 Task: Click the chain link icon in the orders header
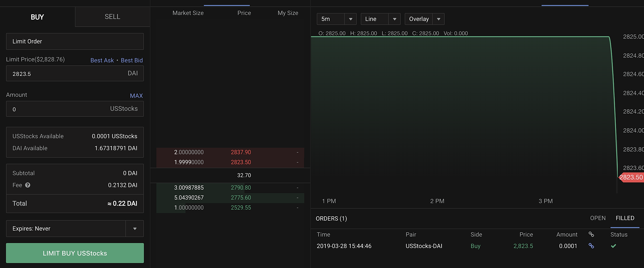(591, 234)
